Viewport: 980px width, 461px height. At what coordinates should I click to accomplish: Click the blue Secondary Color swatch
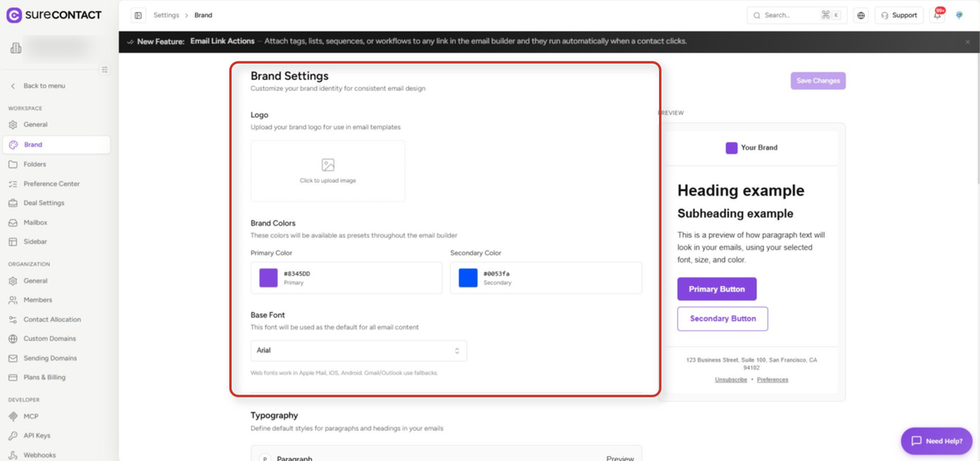tap(468, 278)
